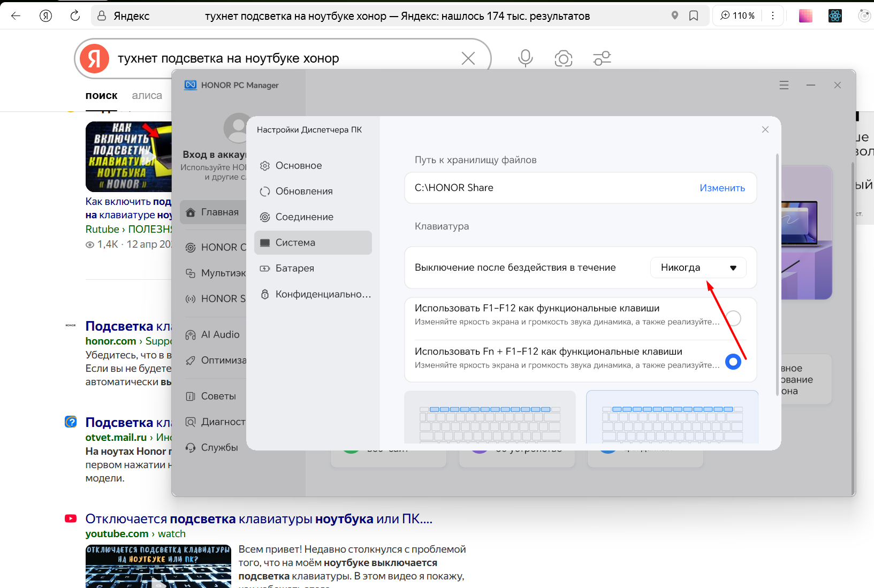Screen dimensions: 874x588
Task: Click the blue otvet.mail.ru question-mark favicon
Action: tap(71, 422)
